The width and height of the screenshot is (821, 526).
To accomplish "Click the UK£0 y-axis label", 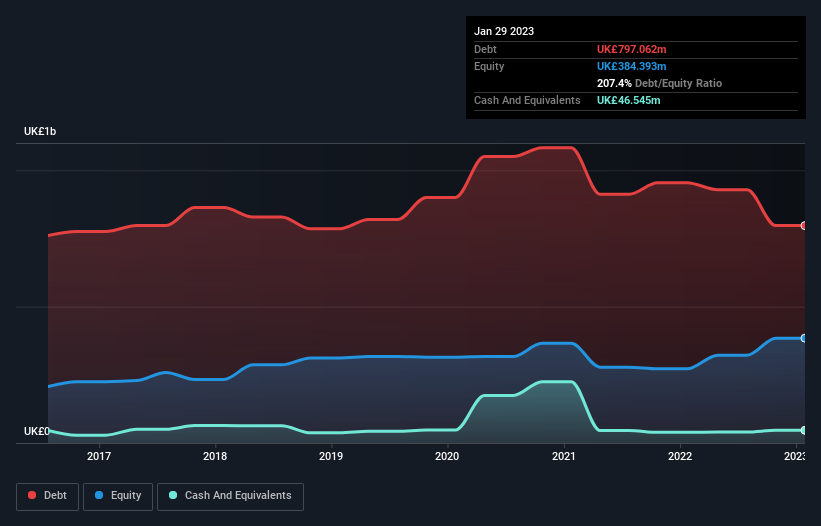I will point(37,431).
